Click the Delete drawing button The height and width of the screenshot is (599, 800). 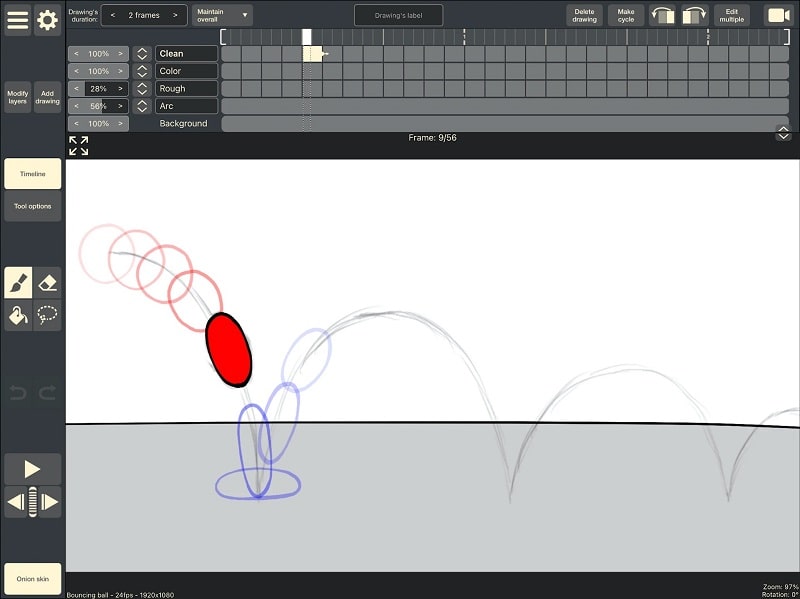coord(583,14)
